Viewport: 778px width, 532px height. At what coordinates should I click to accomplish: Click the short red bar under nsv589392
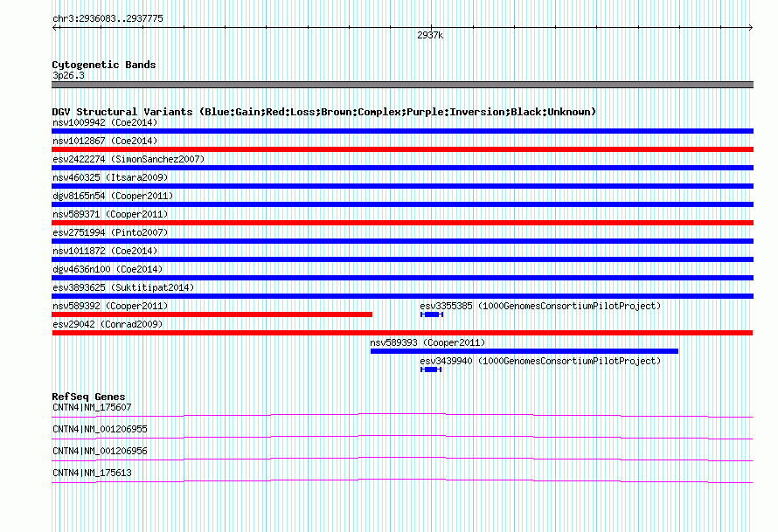[212, 314]
